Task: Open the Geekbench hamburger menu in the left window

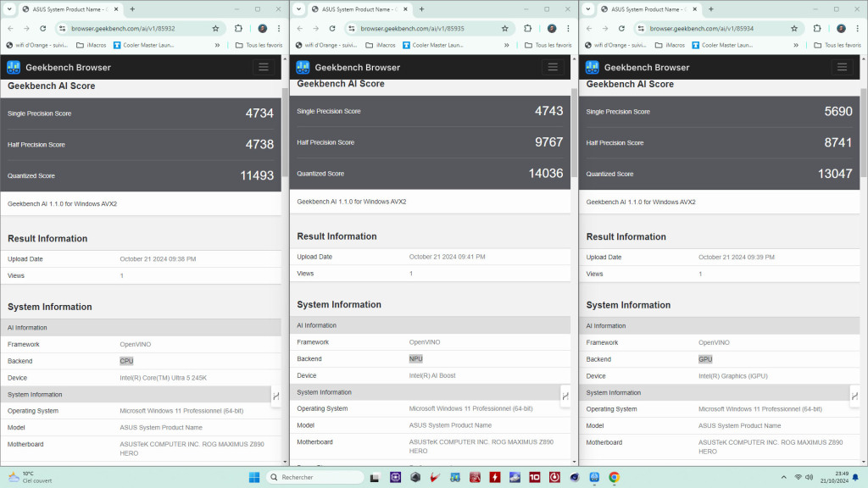Action: click(264, 67)
